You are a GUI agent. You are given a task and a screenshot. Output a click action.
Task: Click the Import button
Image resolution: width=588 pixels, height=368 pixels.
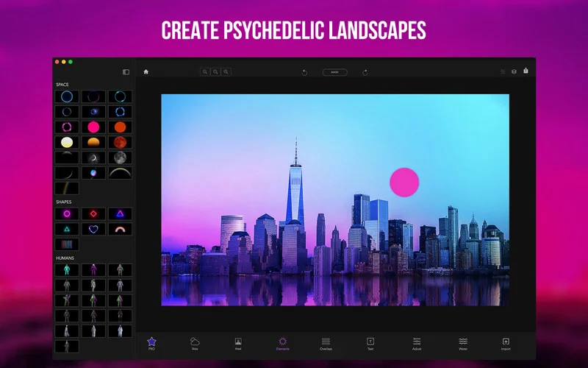[x=506, y=343]
